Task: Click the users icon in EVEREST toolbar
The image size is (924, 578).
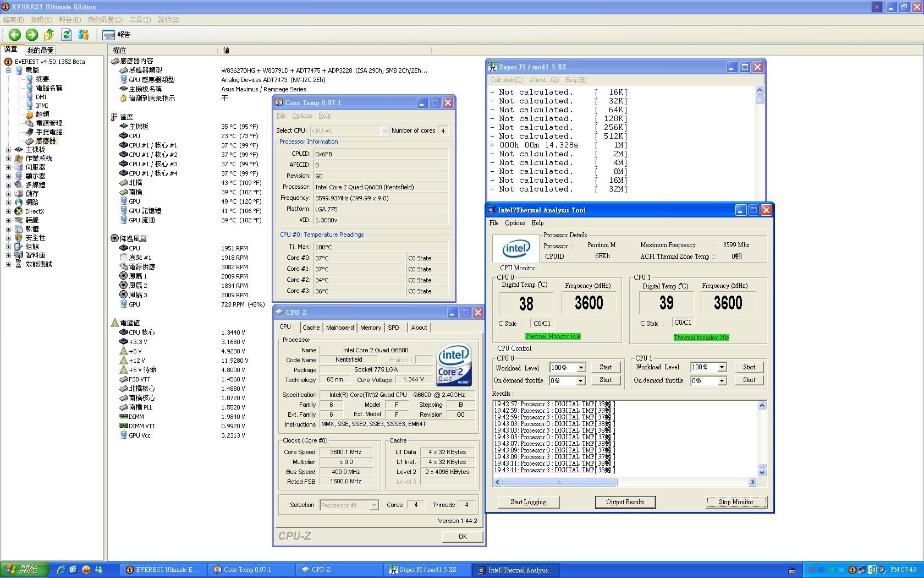Action: tap(84, 35)
